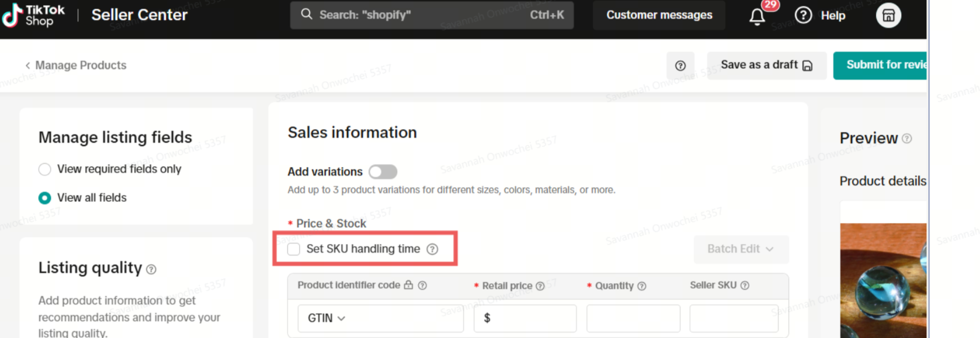Click the TikTok Shop logo
The width and height of the screenshot is (980, 338).
click(33, 15)
